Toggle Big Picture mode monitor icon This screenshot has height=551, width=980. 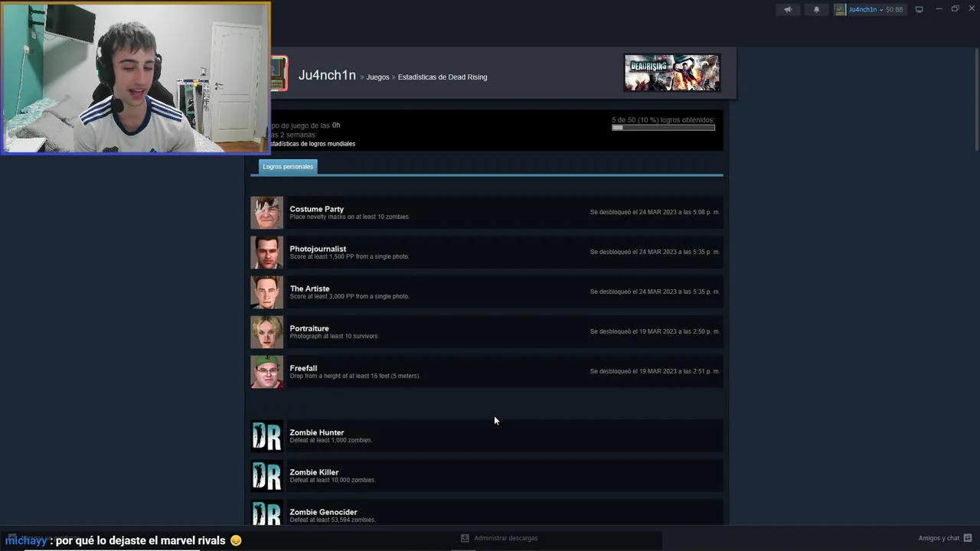(x=920, y=10)
